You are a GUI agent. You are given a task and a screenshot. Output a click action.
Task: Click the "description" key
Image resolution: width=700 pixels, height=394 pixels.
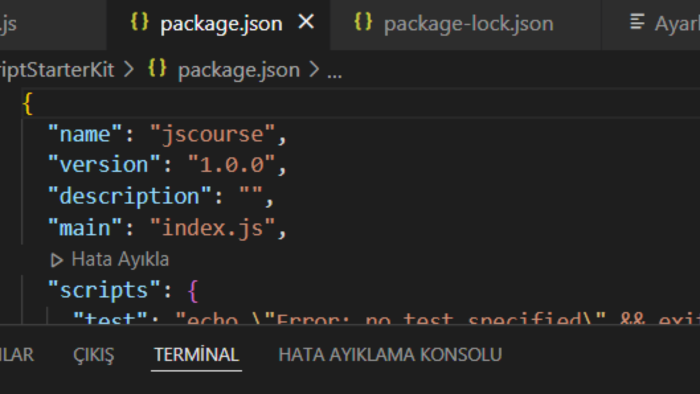click(129, 197)
